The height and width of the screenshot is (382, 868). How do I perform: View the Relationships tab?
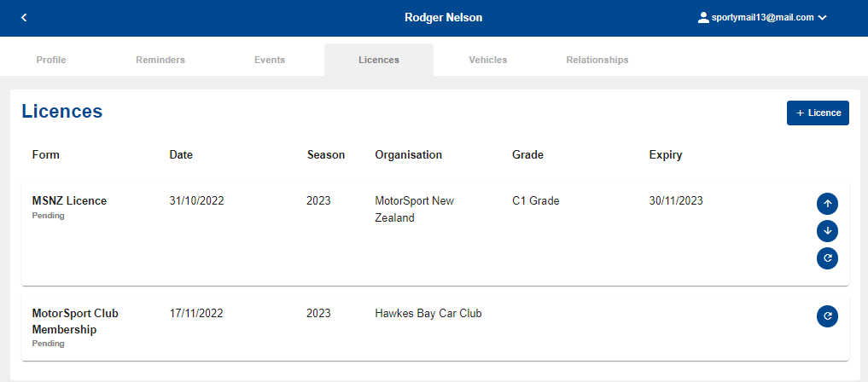pyautogui.click(x=597, y=60)
